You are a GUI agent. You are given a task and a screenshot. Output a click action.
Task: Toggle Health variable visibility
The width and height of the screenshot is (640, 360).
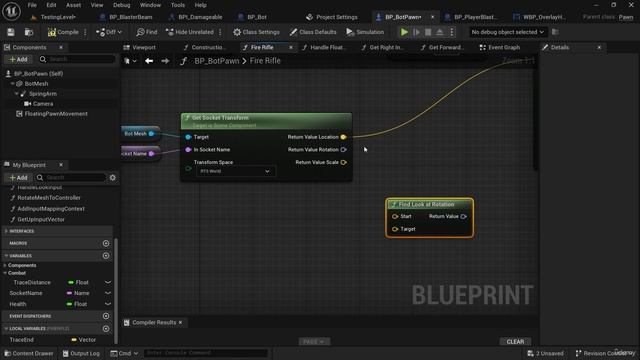pos(108,304)
